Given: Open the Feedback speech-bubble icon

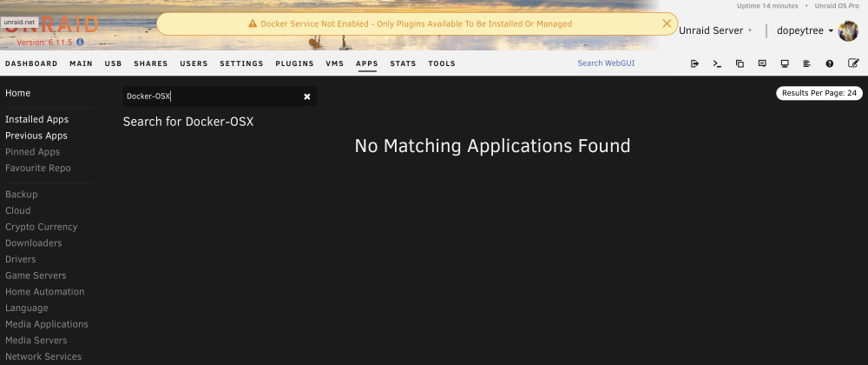Looking at the screenshot, I should tap(762, 63).
